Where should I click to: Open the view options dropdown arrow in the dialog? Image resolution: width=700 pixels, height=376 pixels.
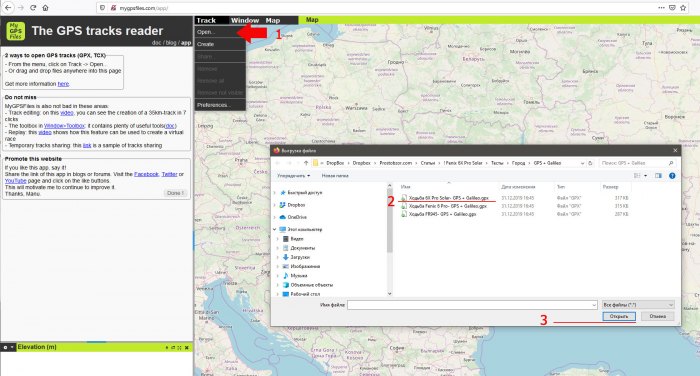pyautogui.click(x=646, y=176)
